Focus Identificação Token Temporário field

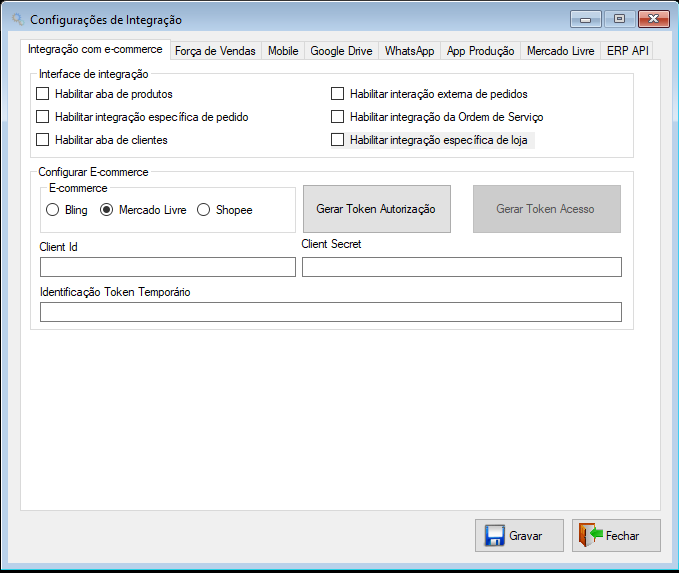pyautogui.click(x=331, y=312)
